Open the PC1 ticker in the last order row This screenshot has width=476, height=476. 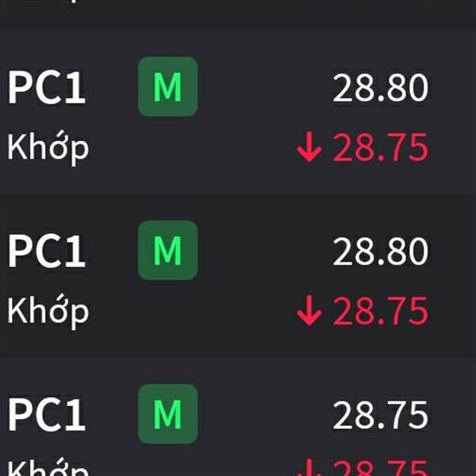[46, 415]
